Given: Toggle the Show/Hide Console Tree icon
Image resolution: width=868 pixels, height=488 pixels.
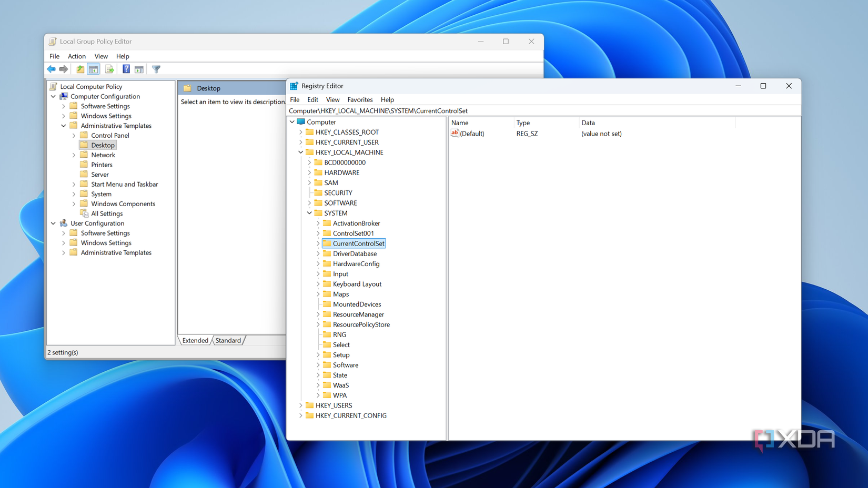Looking at the screenshot, I should pyautogui.click(x=94, y=69).
